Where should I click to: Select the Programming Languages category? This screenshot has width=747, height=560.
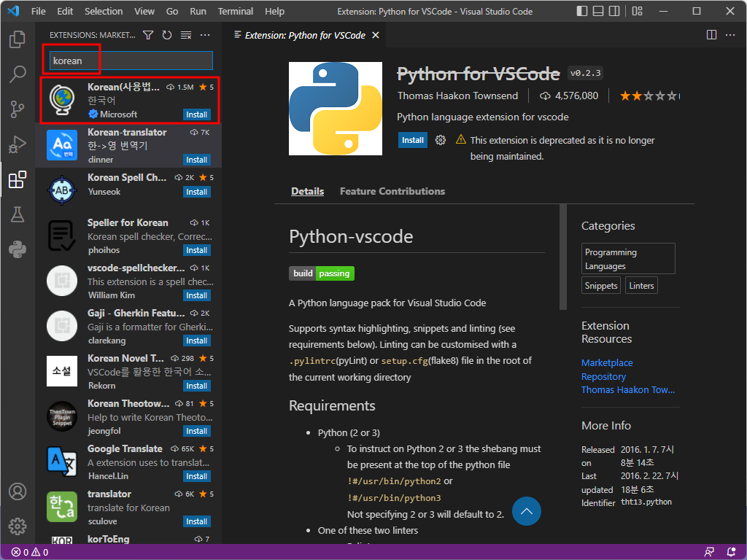(x=628, y=259)
